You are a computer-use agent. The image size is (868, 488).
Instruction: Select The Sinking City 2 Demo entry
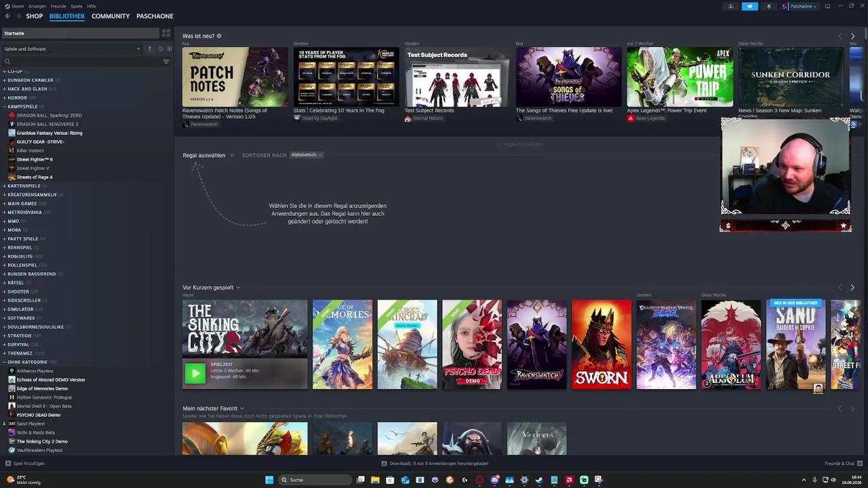tap(42, 441)
